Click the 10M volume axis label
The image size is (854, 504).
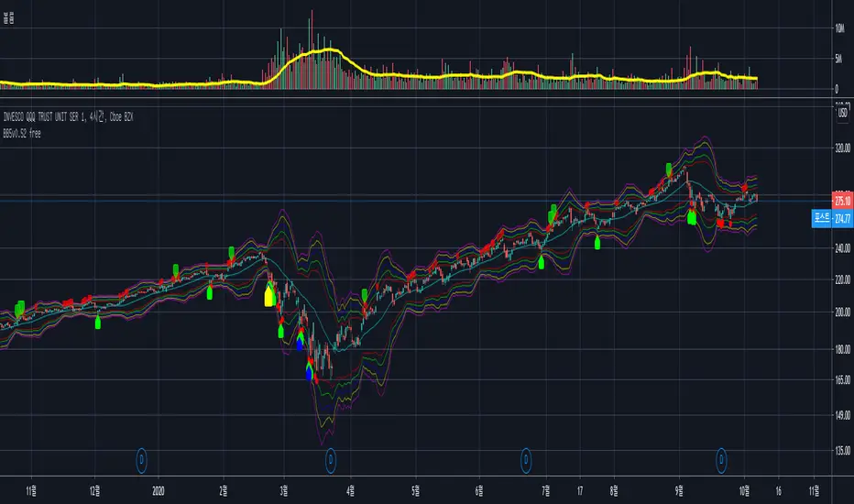(x=839, y=28)
